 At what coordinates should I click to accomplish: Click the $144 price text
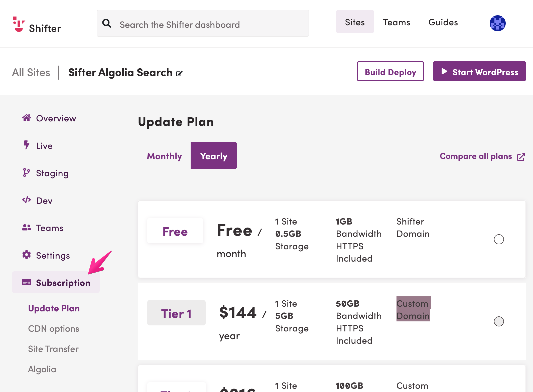click(x=238, y=312)
